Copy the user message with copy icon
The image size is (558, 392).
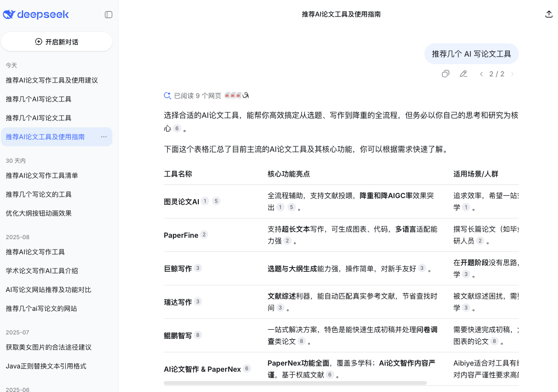coord(445,74)
